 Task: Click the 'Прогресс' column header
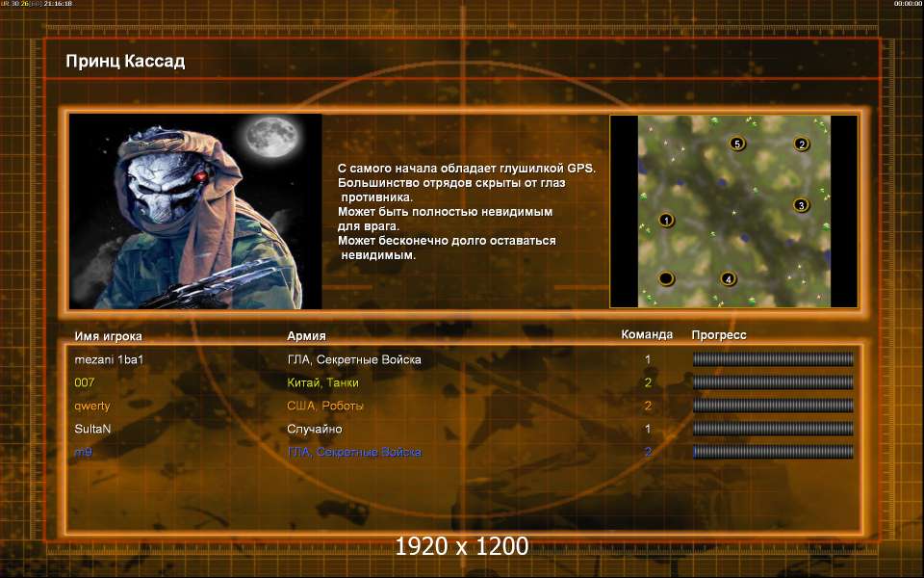click(719, 335)
